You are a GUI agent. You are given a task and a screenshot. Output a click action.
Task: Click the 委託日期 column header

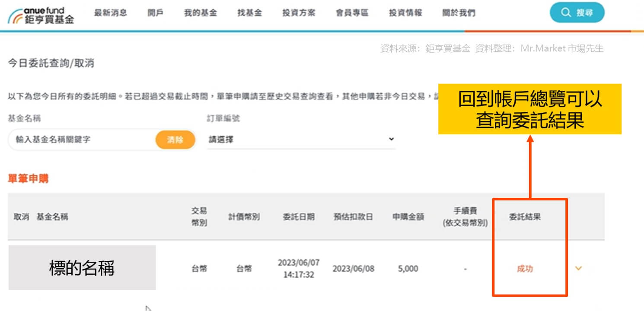point(299,217)
